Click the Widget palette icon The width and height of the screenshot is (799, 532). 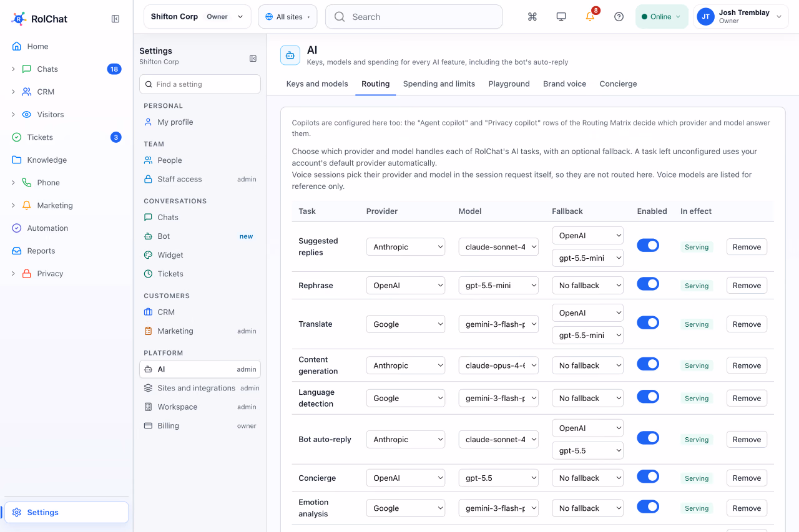point(148,255)
